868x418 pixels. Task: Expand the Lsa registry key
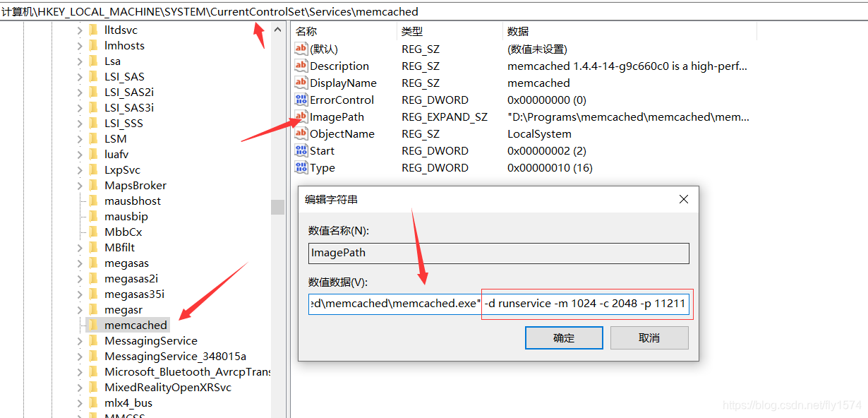[x=79, y=61]
